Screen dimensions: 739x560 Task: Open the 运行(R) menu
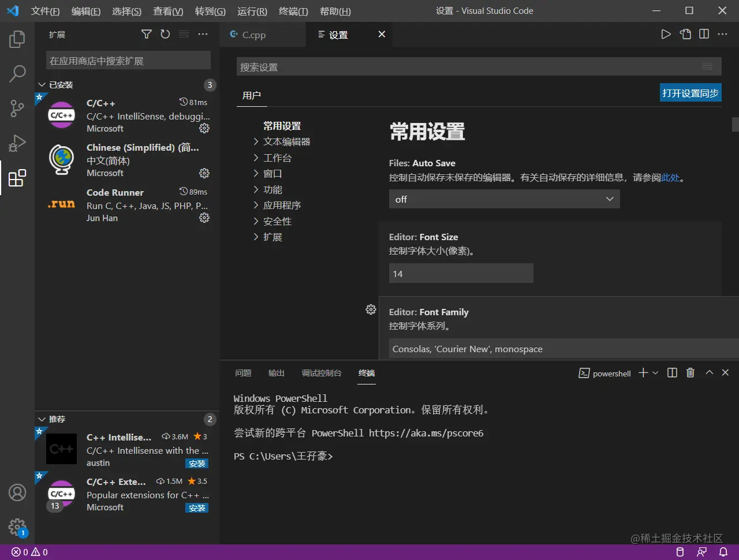[x=252, y=11]
